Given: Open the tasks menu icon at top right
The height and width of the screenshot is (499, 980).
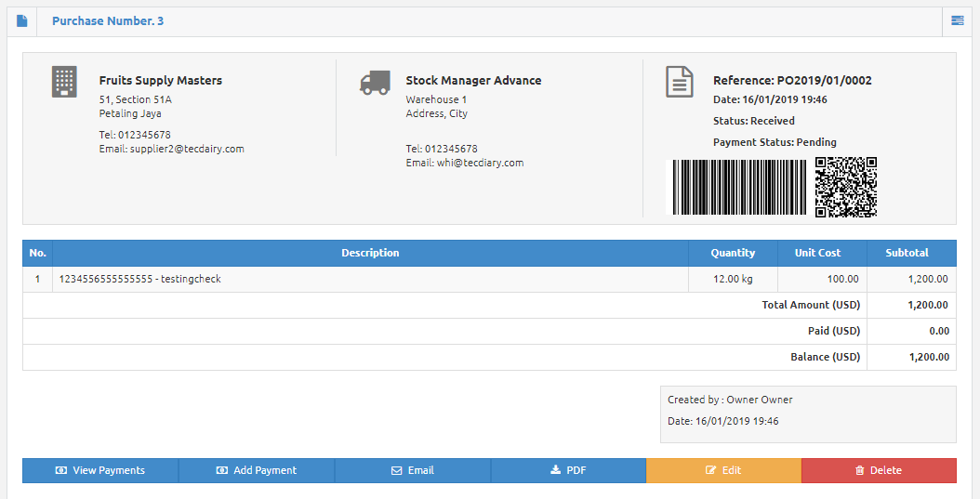Looking at the screenshot, I should [x=957, y=20].
